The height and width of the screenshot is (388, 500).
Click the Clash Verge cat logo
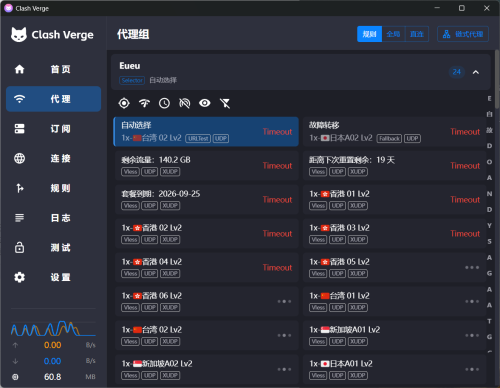click(19, 35)
